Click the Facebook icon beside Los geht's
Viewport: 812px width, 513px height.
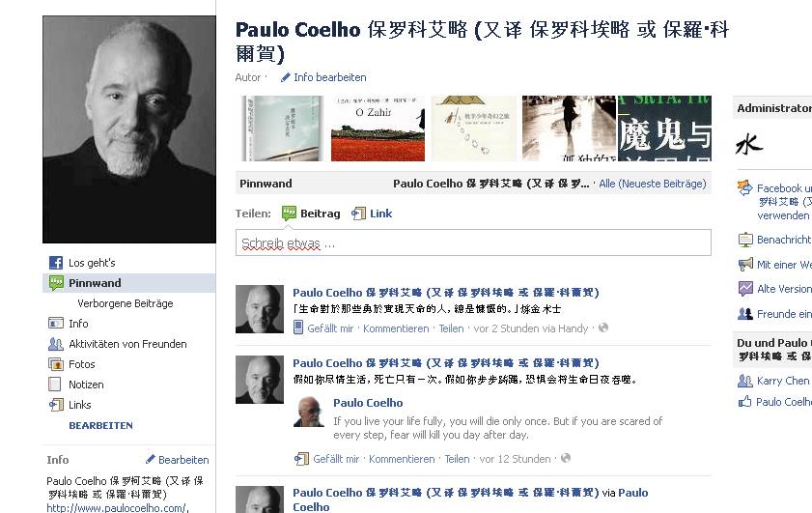[x=56, y=263]
